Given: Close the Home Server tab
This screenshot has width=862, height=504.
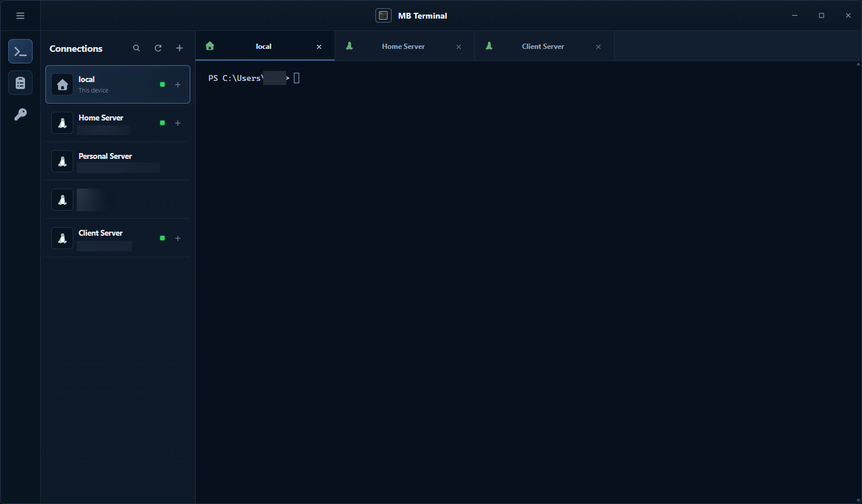Looking at the screenshot, I should pyautogui.click(x=459, y=47).
